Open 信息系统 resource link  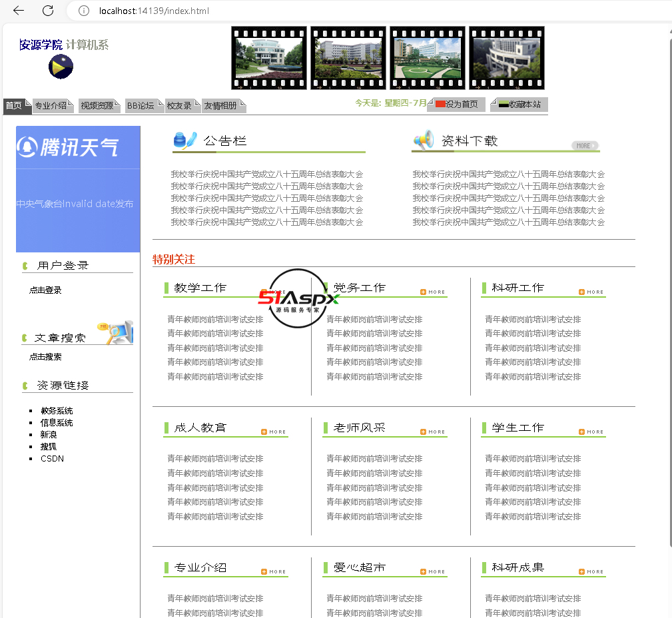coord(57,423)
